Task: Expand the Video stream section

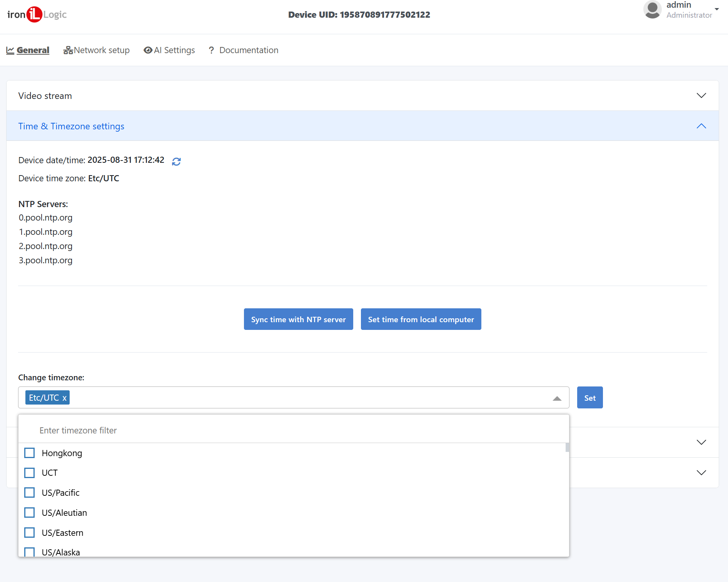Action: click(701, 95)
